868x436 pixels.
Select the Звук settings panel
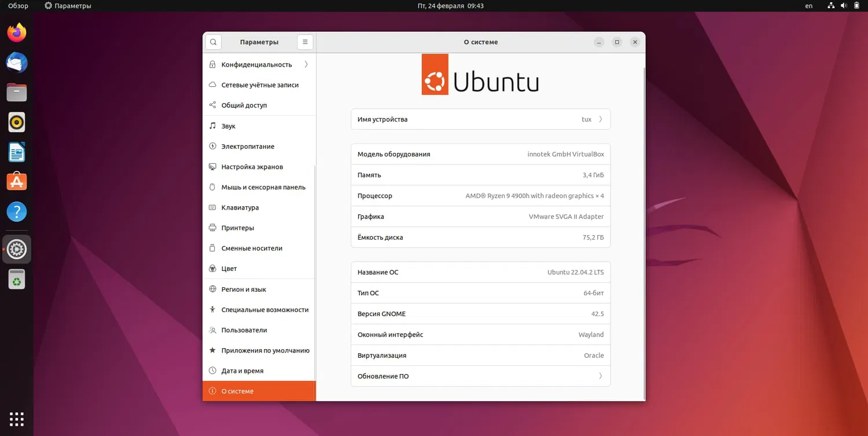(259, 126)
